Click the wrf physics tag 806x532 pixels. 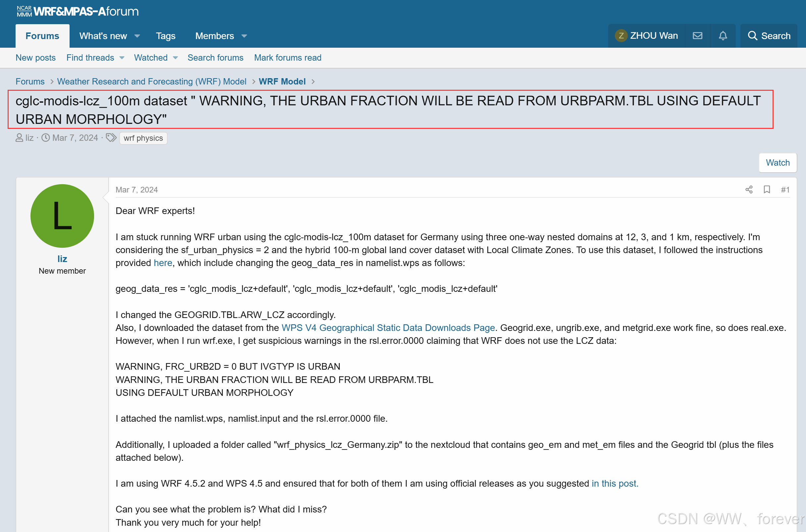(143, 138)
